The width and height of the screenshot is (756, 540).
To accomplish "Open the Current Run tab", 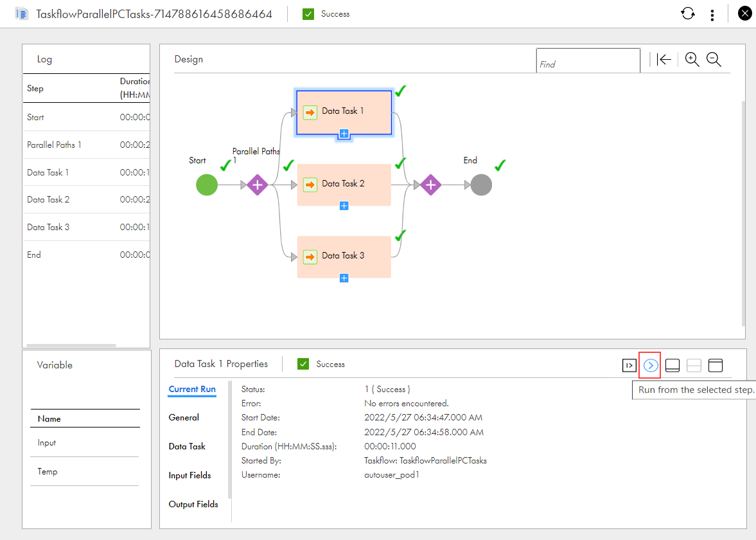I will tap(192, 389).
